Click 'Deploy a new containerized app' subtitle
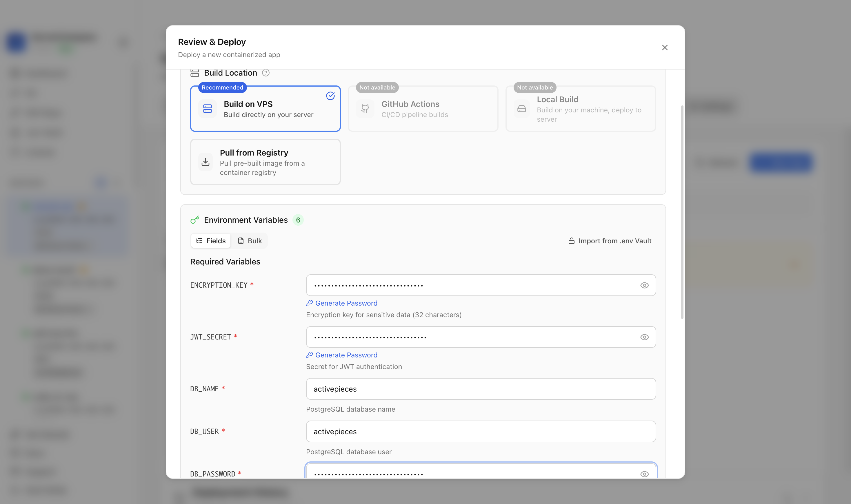Viewport: 851px width, 504px height. click(229, 55)
